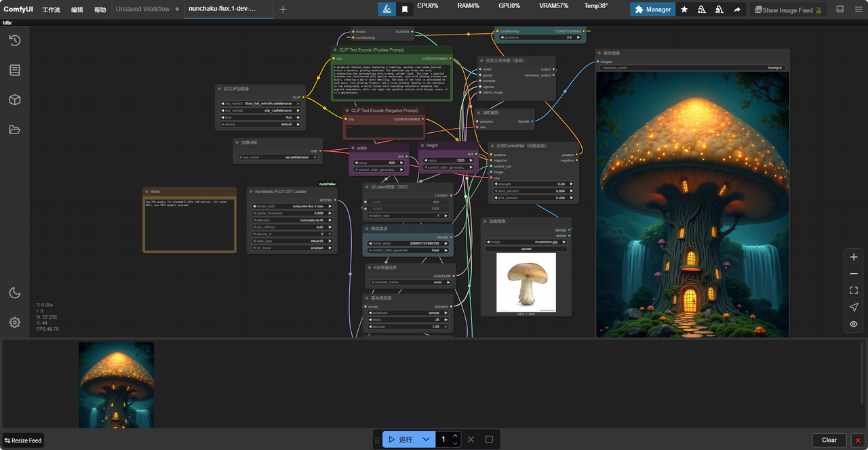Zoom out on the canvas with minus
The image size is (868, 450).
854,274
